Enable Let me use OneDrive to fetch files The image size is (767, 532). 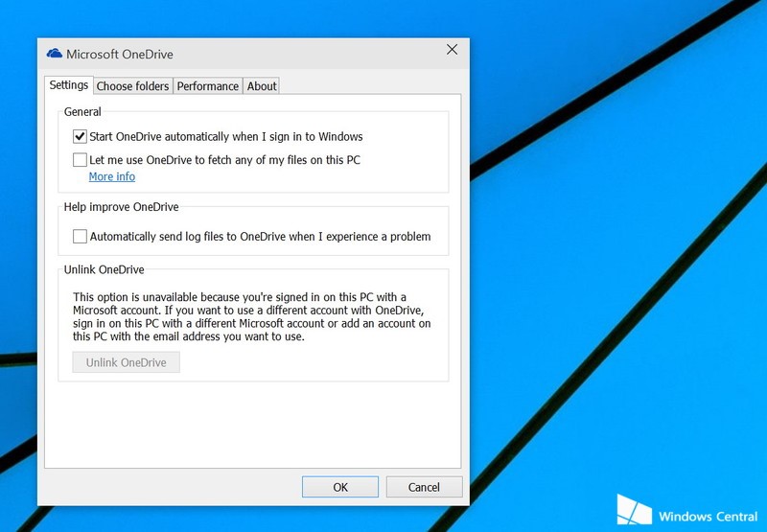[80, 160]
